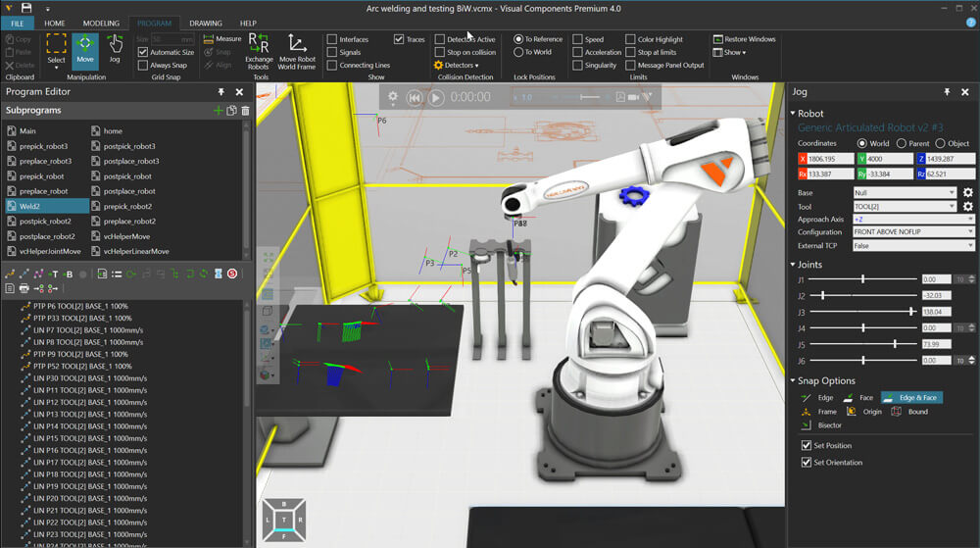Activate the Select tool in Manipulation

(x=56, y=50)
